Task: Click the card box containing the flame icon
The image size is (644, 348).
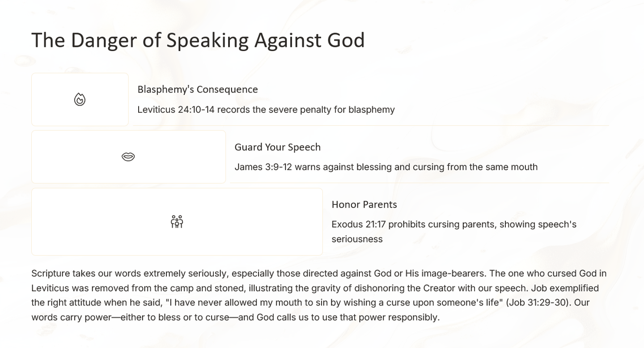Action: click(x=80, y=99)
